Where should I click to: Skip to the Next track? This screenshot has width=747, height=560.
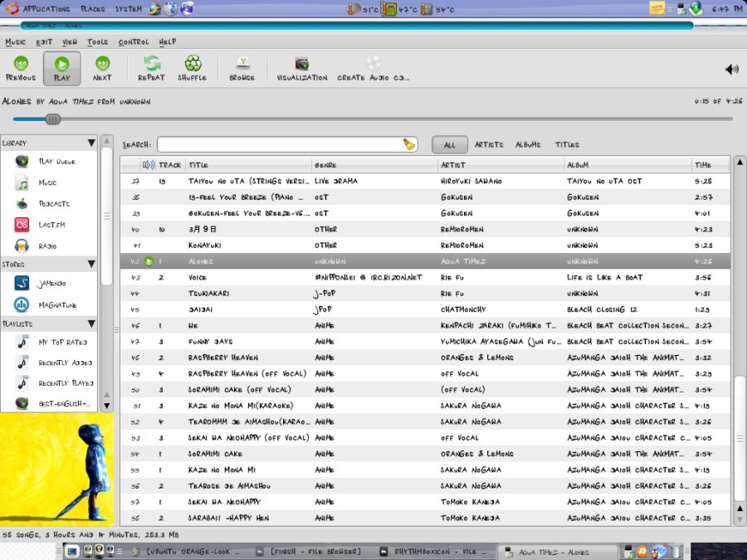(102, 69)
